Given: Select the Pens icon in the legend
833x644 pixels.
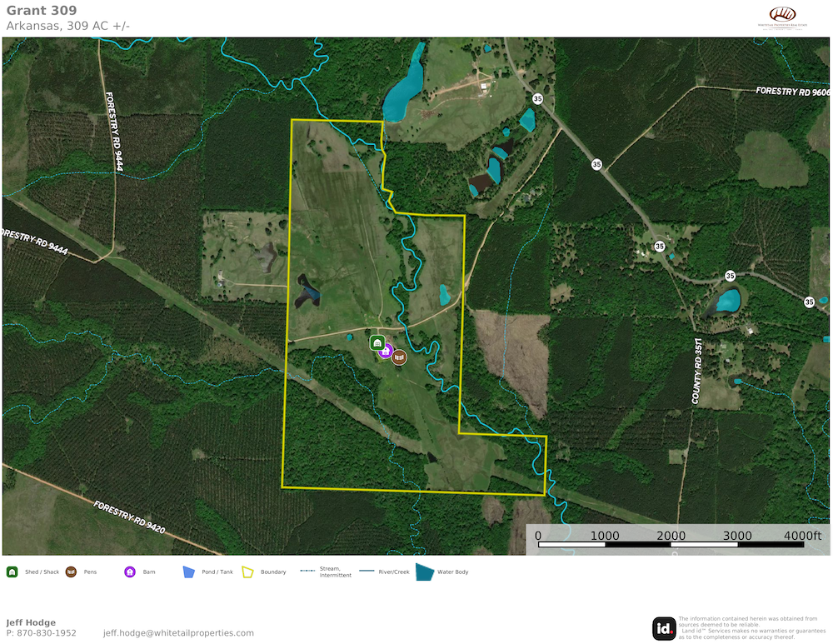Looking at the screenshot, I should point(71,572).
